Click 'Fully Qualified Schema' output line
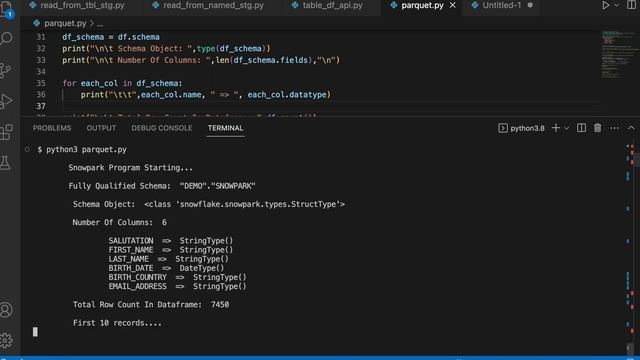 click(x=162, y=186)
